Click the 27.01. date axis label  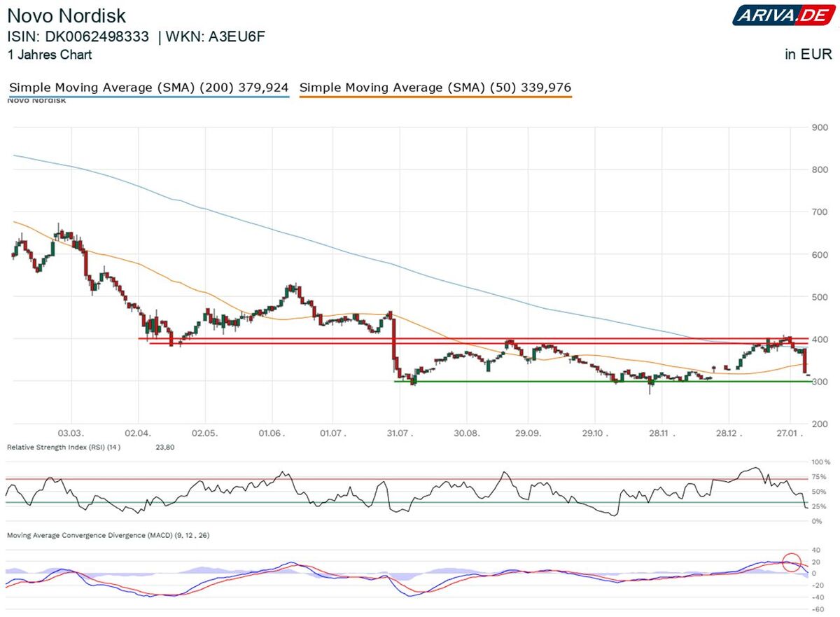coord(790,434)
